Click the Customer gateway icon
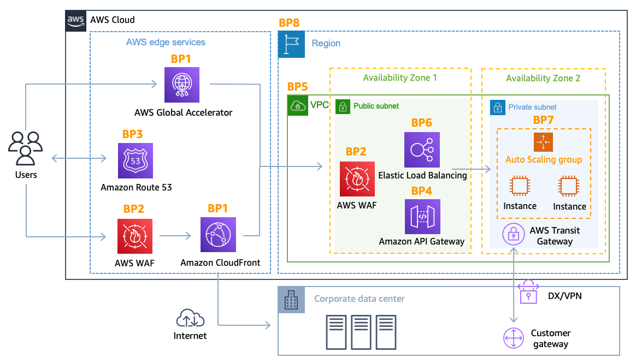Viewport: 636px width, 364px height. tap(513, 338)
